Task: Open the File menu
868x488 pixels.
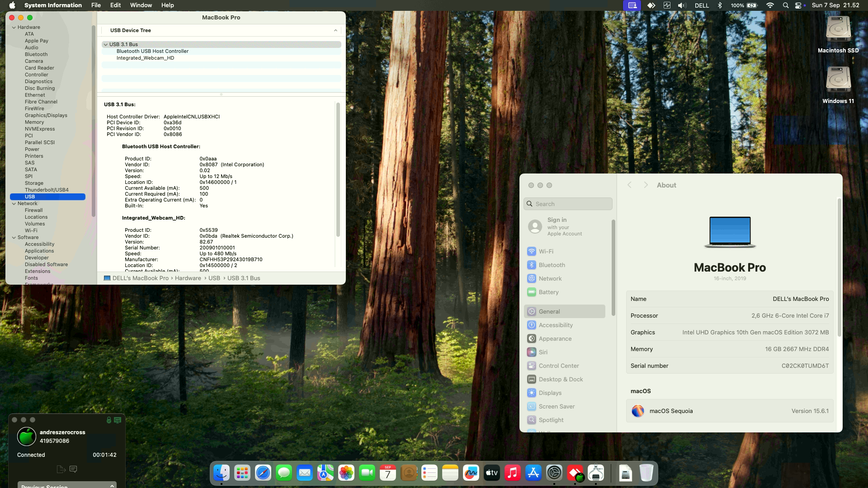Action: click(x=96, y=5)
